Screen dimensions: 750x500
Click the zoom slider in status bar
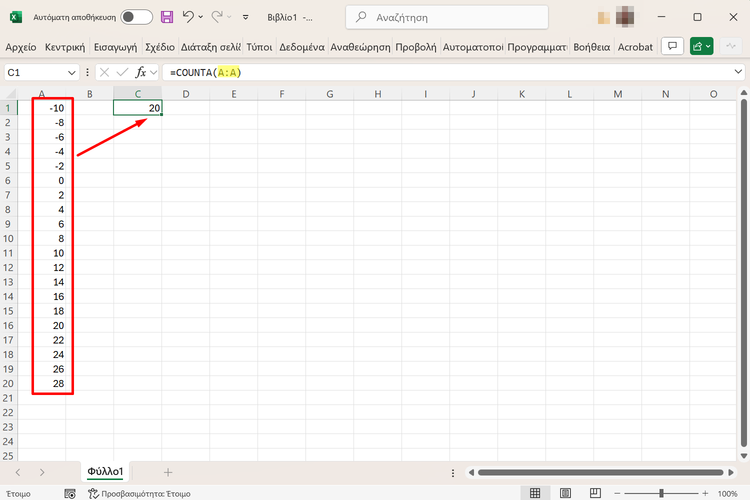click(661, 493)
